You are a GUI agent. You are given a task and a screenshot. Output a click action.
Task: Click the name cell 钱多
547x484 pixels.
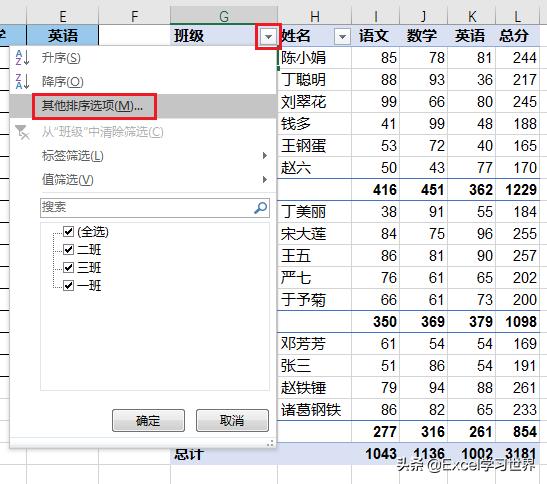(315, 124)
